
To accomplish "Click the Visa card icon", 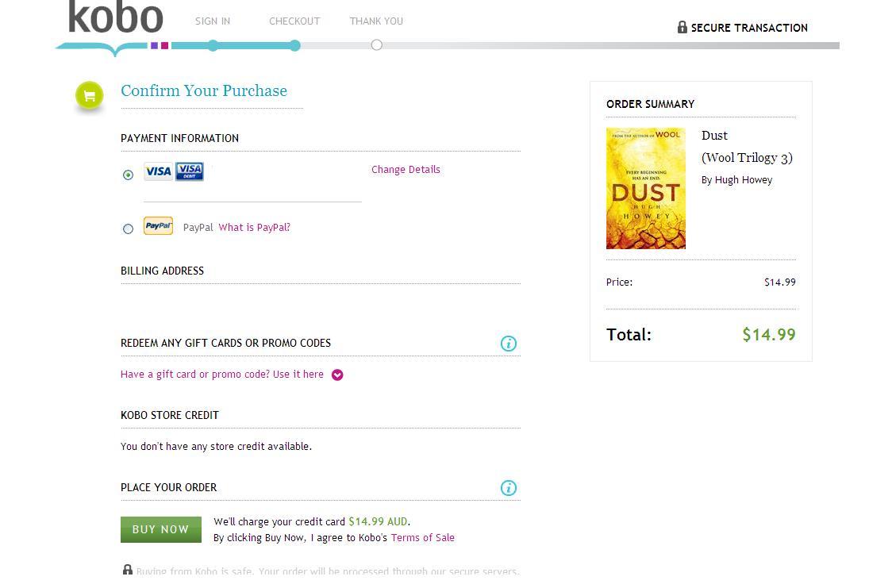I will pos(158,171).
